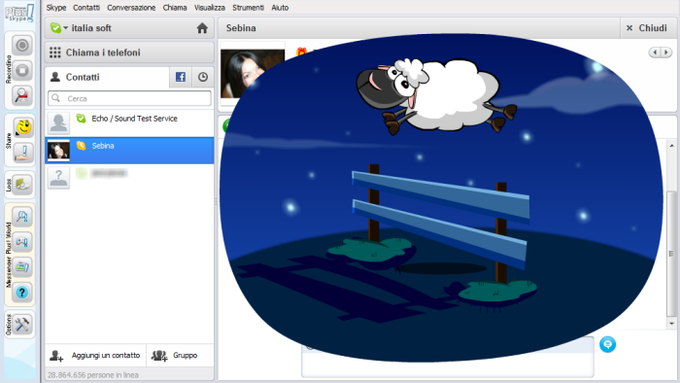Click the Gruppo button
680x383 pixels.
tap(180, 355)
